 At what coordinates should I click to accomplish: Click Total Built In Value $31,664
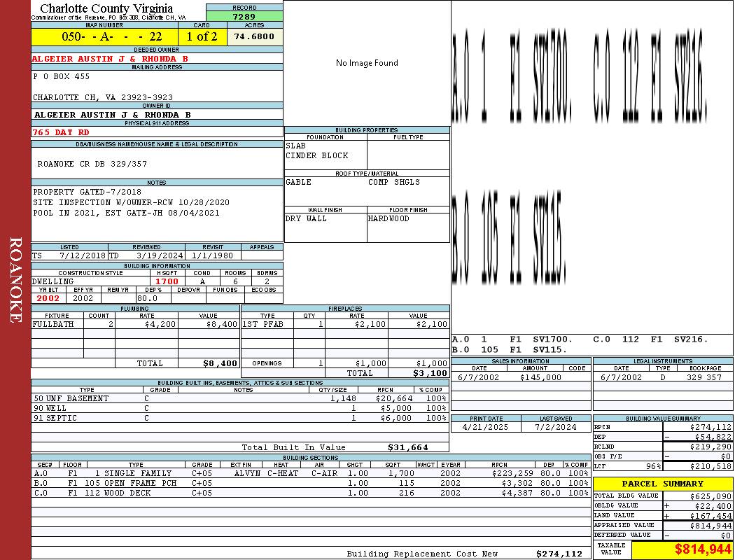408,447
